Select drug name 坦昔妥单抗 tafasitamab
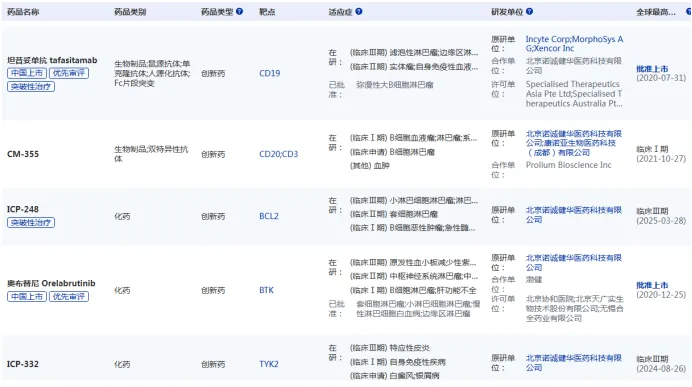This screenshot has width=692, height=387. (52, 60)
